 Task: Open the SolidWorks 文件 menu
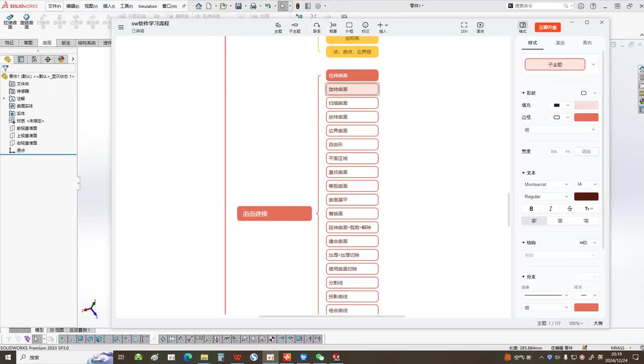pos(55,6)
